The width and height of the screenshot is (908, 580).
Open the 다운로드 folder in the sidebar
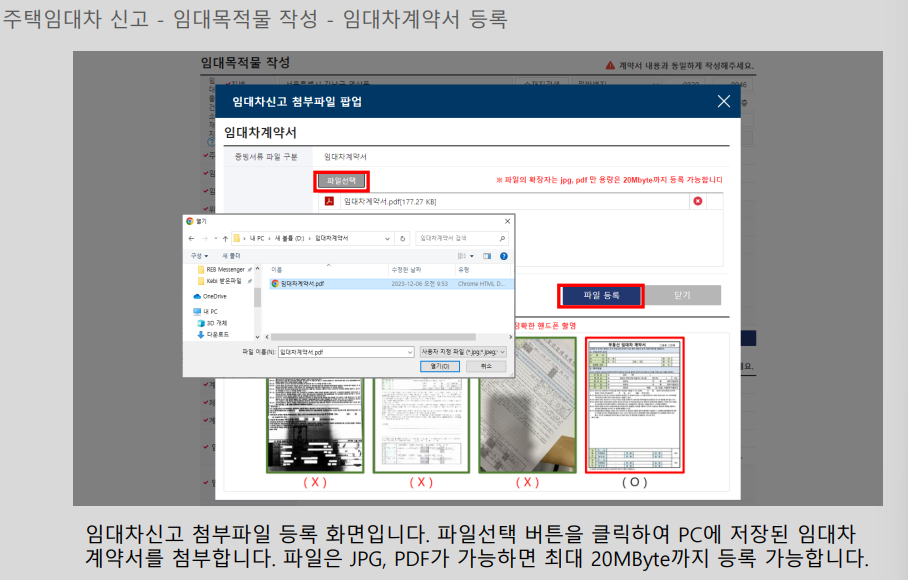(x=214, y=334)
